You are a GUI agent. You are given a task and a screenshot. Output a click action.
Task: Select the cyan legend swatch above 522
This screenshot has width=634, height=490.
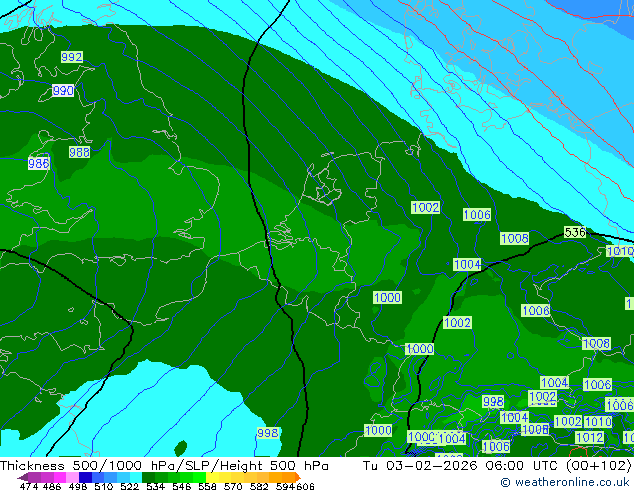click(x=136, y=477)
